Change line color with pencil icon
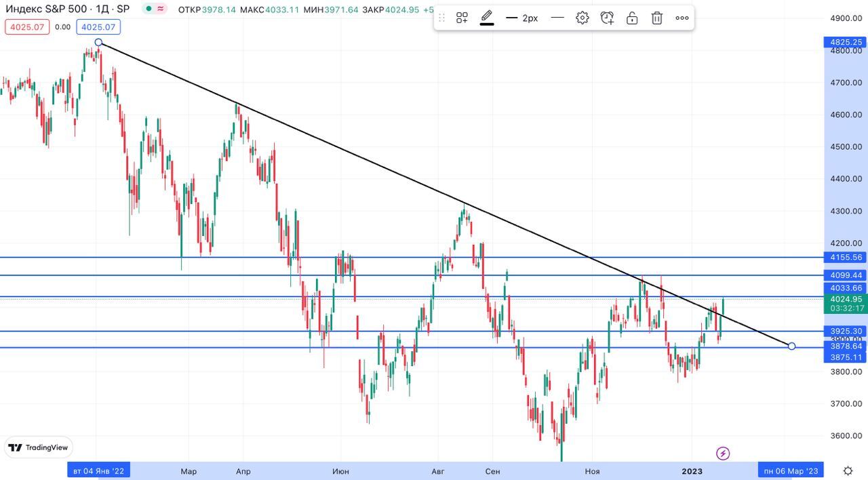The image size is (868, 480). (x=487, y=18)
